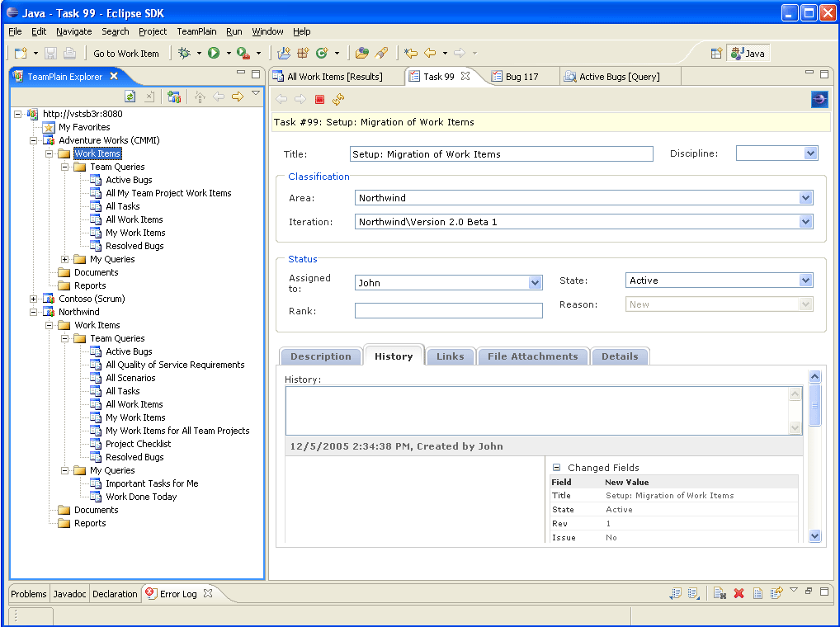Click the green Run icon
The image size is (840, 627).
(x=214, y=53)
